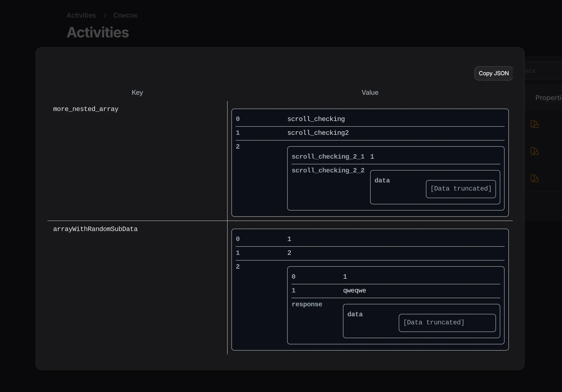Click Data truncated under scroll_checking_2_2

coord(461,189)
